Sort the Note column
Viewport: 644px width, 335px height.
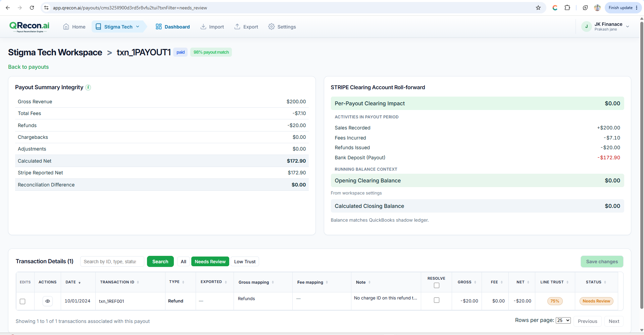click(369, 282)
